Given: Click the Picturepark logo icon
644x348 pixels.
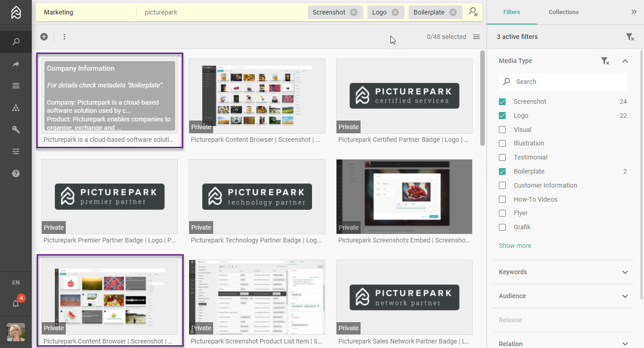Looking at the screenshot, I should click(x=16, y=12).
